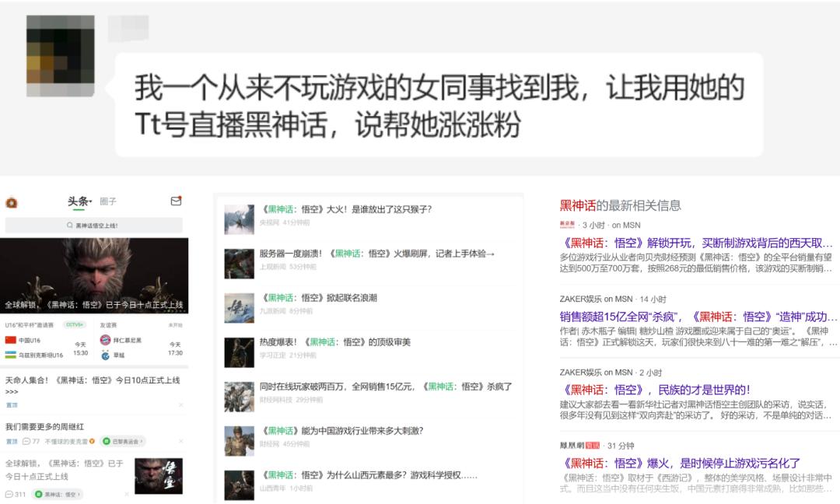Open the CCTV5+ badge on U16 match

[75, 324]
